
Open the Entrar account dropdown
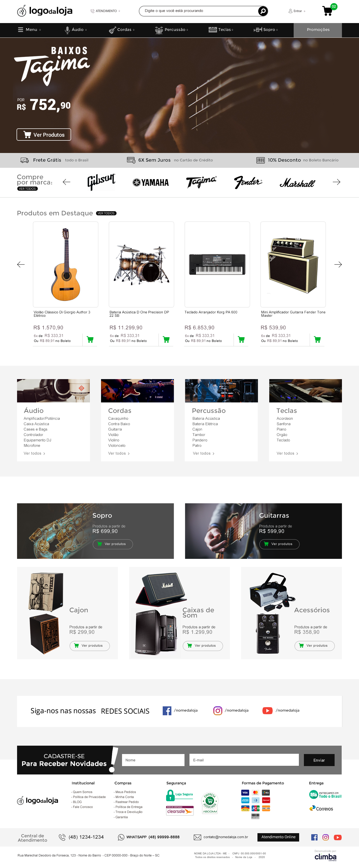coord(297,11)
